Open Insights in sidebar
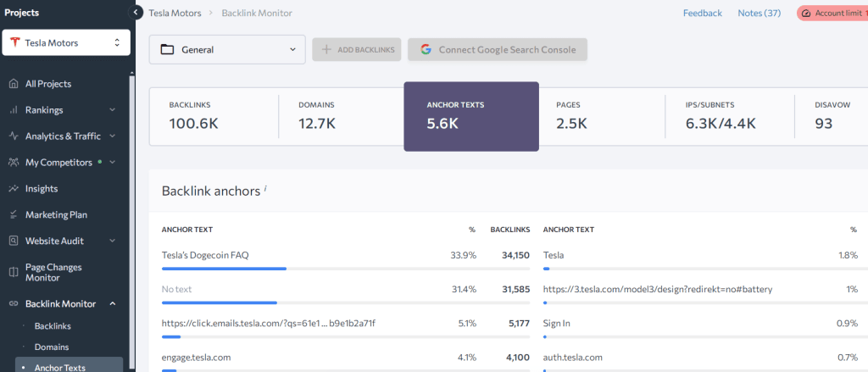The image size is (868, 372). pos(42,189)
